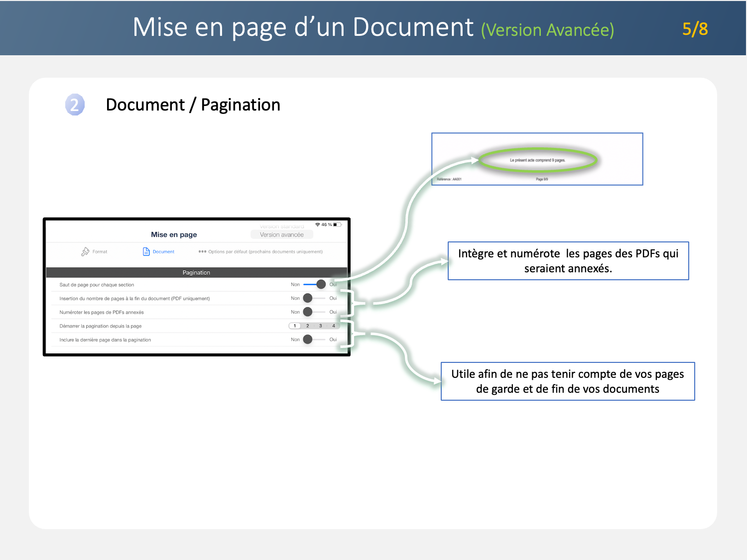
Task: Select page 1 in pagination start selector
Action: coord(295,326)
